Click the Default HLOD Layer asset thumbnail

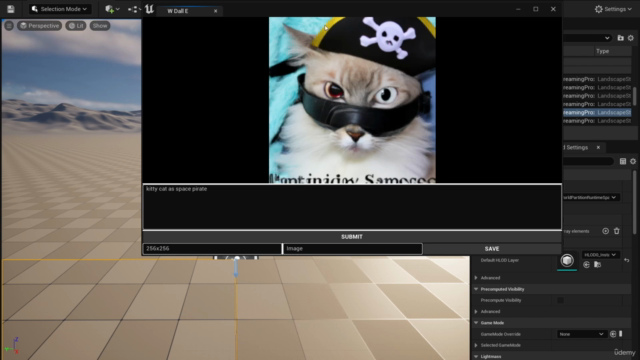567,260
